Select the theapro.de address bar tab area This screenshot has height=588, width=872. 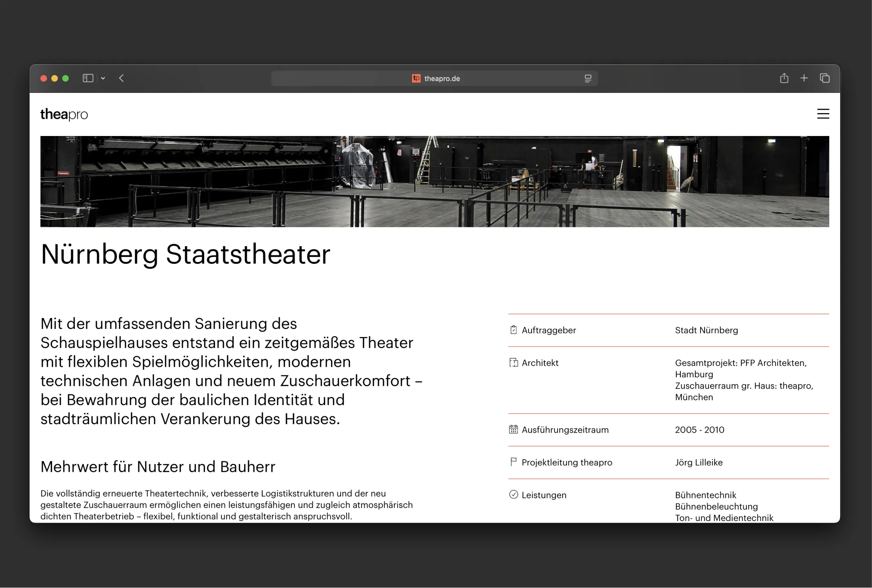pos(442,78)
